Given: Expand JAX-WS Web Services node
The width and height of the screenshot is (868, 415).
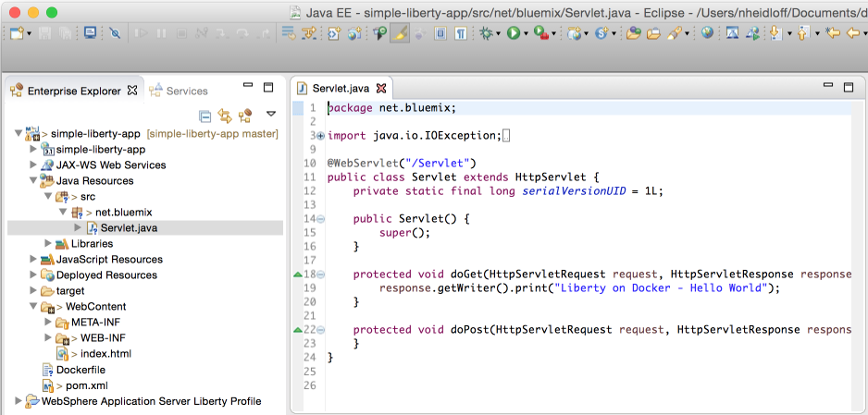Looking at the screenshot, I should click(33, 165).
